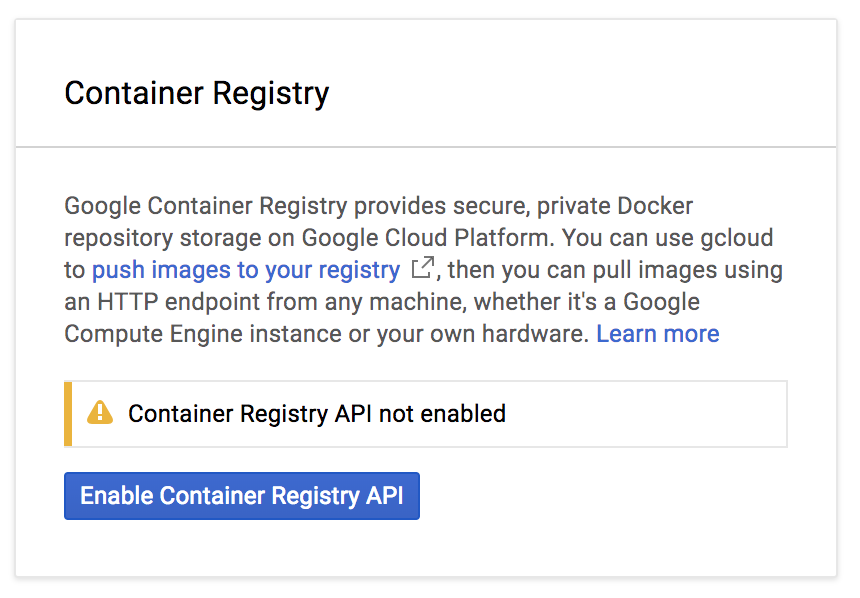The height and width of the screenshot is (598, 860).
Task: Click the divider line below the heading
Action: tap(425, 147)
